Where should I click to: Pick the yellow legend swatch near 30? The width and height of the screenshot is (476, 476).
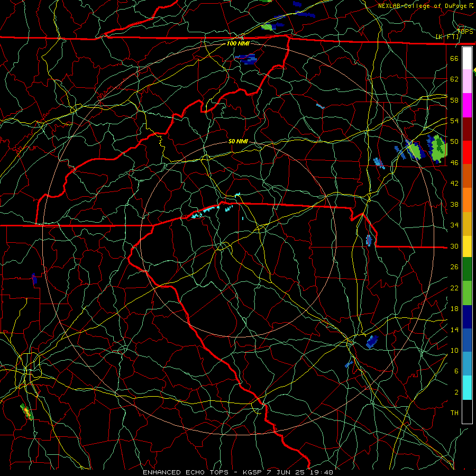[x=467, y=246]
